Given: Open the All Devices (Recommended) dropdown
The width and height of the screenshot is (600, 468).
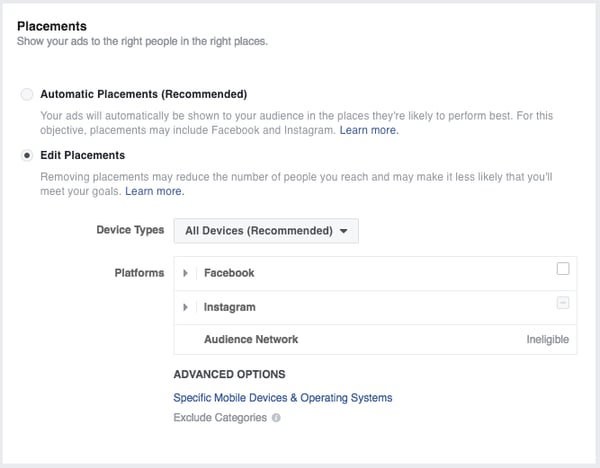Looking at the screenshot, I should point(266,230).
